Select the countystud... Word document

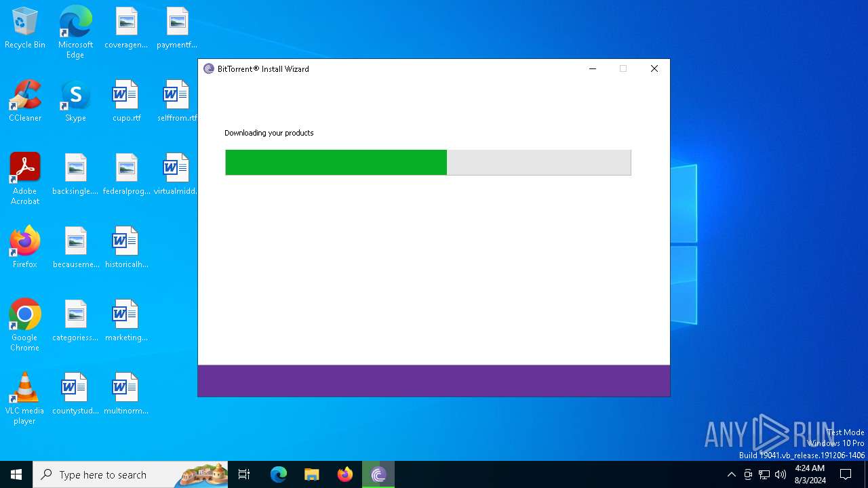click(75, 394)
